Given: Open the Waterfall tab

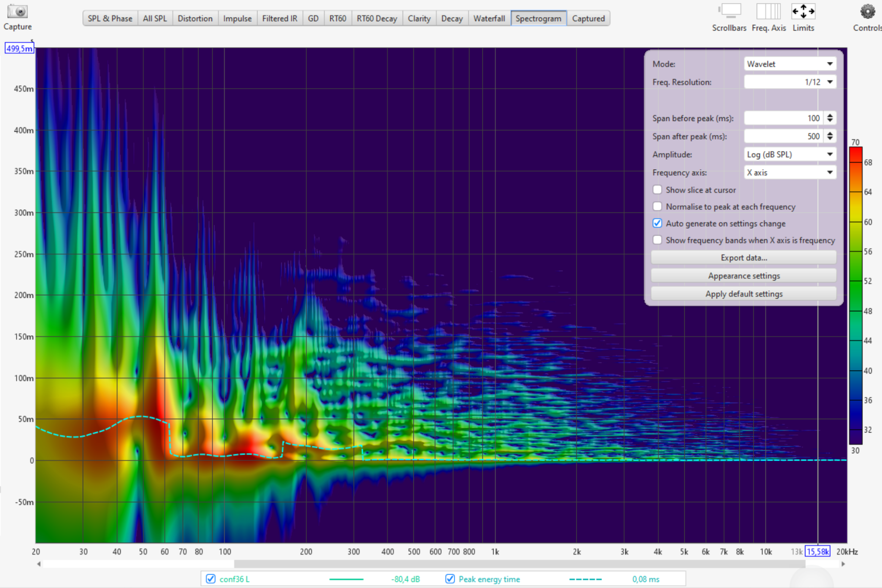Looking at the screenshot, I should pos(489,19).
